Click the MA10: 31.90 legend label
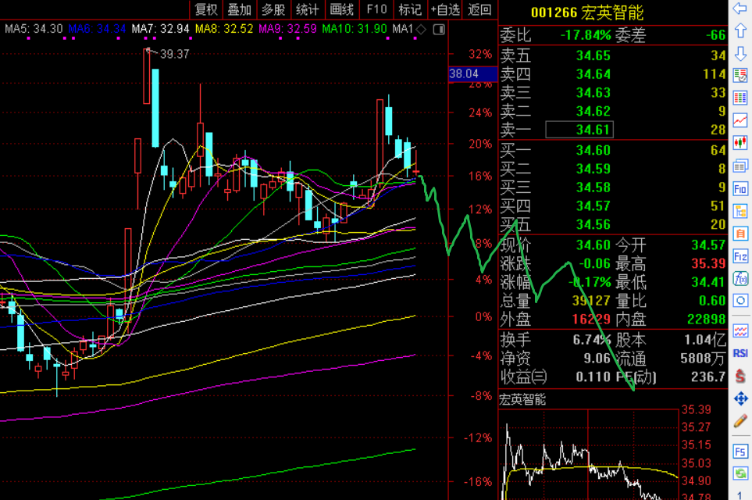The width and height of the screenshot is (752, 500). tap(354, 29)
